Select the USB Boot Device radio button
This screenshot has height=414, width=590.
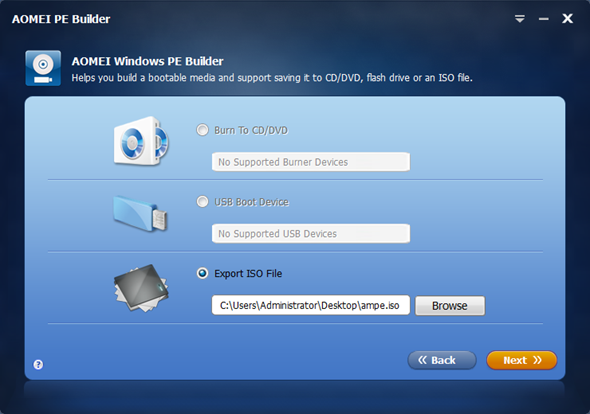202,202
